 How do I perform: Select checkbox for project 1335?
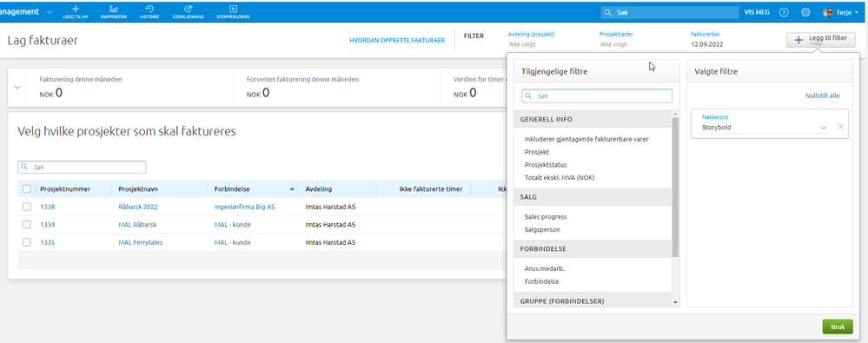(x=27, y=242)
